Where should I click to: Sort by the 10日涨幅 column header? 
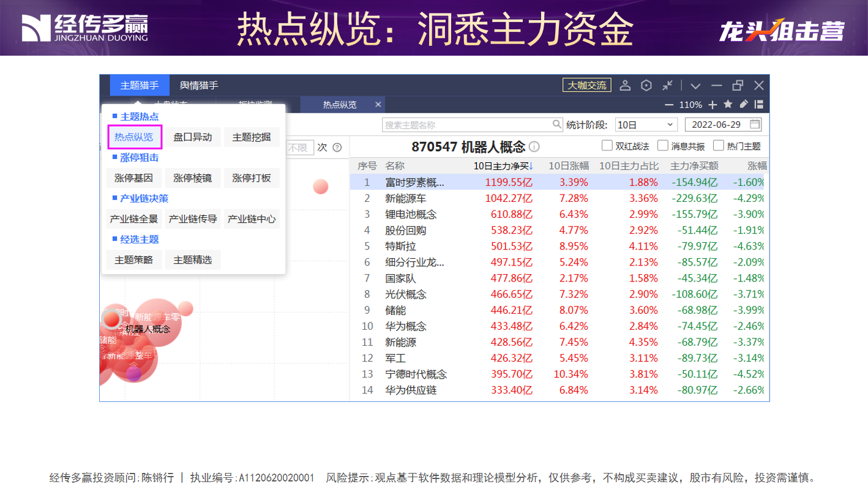coord(569,166)
